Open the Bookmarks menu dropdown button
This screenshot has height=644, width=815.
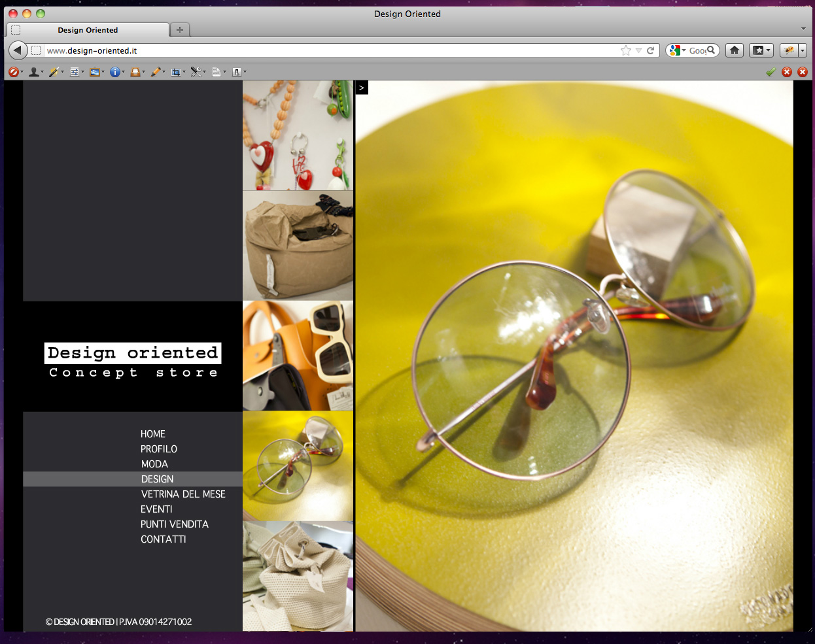(761, 50)
